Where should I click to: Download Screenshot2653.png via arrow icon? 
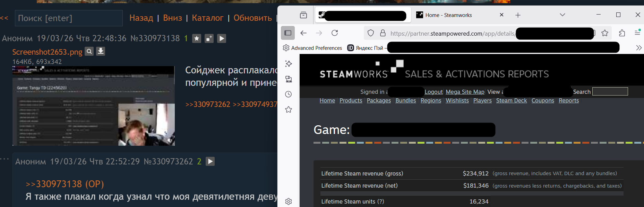[101, 51]
